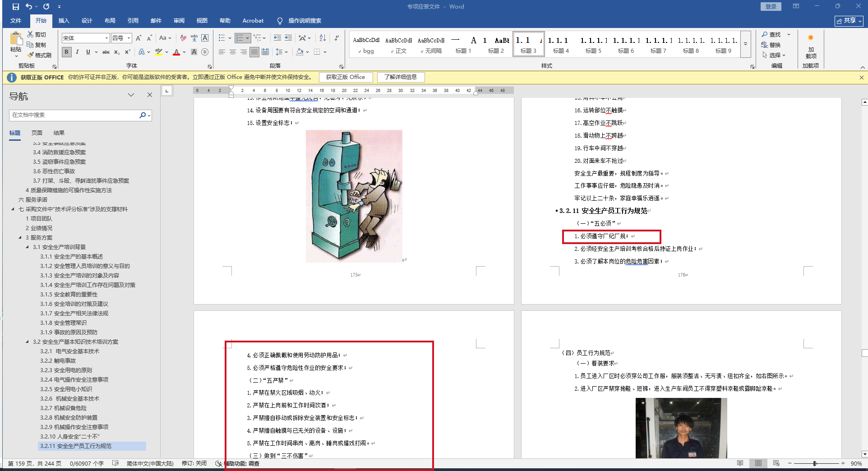868x471 pixels.
Task: Switch to the 布局 ribbon tab
Action: coord(110,21)
